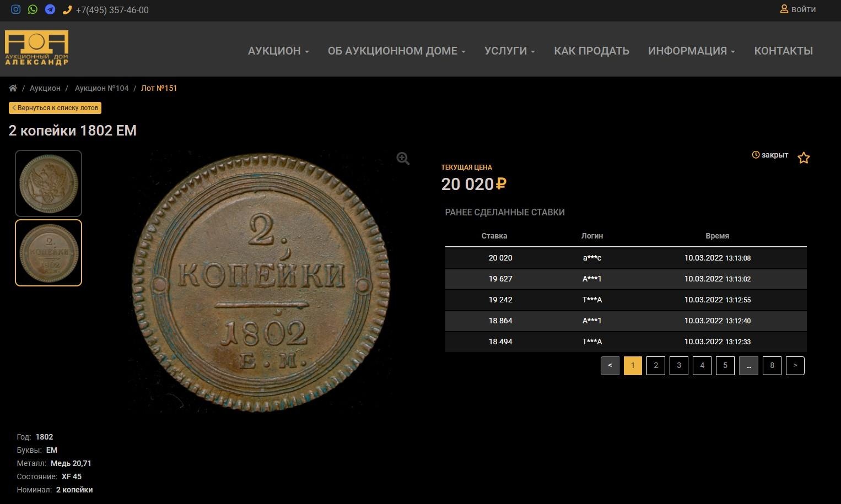Click the home icon in breadcrumbs
Viewport: 841px width, 504px height.
tap(13, 88)
